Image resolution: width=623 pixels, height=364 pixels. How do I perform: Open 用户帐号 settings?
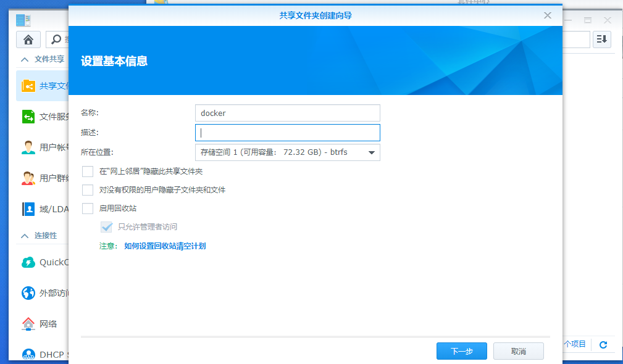pyautogui.click(x=28, y=147)
